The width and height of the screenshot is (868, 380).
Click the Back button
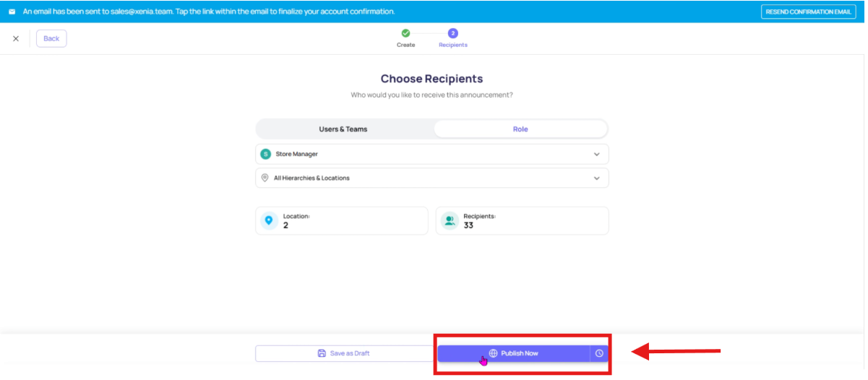51,38
